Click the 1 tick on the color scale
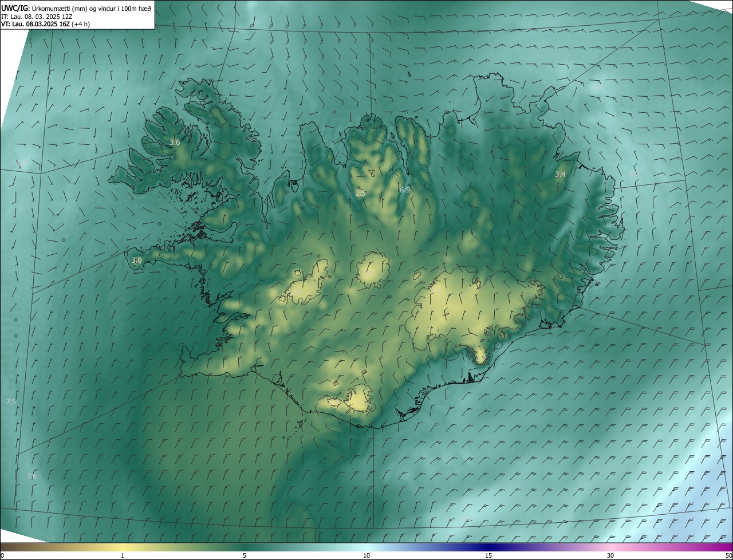Viewport: 733px width, 560px height. [123, 555]
